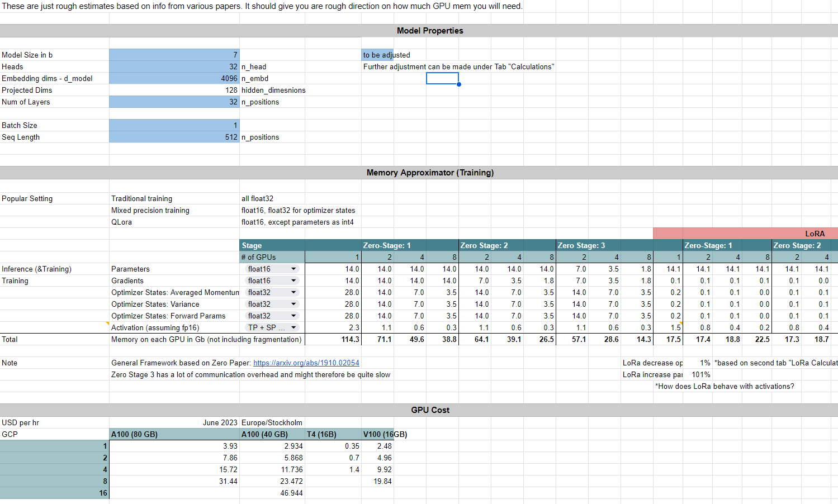Click 'How does LoRa behave with activations?' note
The height and width of the screenshot is (504, 838).
coord(725,386)
